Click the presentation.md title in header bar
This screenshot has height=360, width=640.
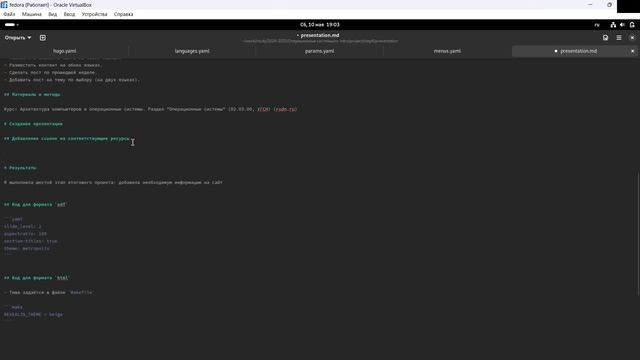point(320,35)
